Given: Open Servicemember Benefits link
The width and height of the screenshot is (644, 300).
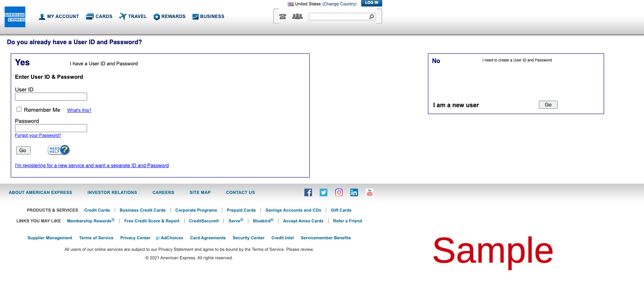Looking at the screenshot, I should tap(326, 238).
